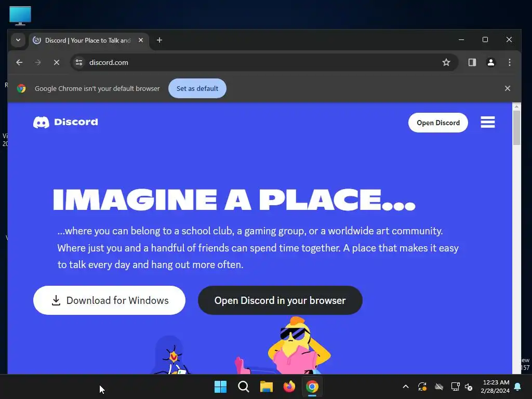Click Download for Windows button
The width and height of the screenshot is (532, 399).
pyautogui.click(x=109, y=300)
